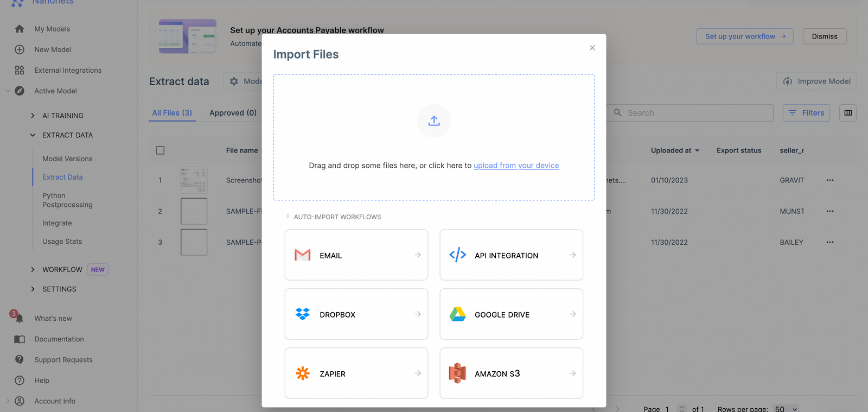Click the Google Drive logo icon
Screen dimensions: 868x412
(x=458, y=314)
